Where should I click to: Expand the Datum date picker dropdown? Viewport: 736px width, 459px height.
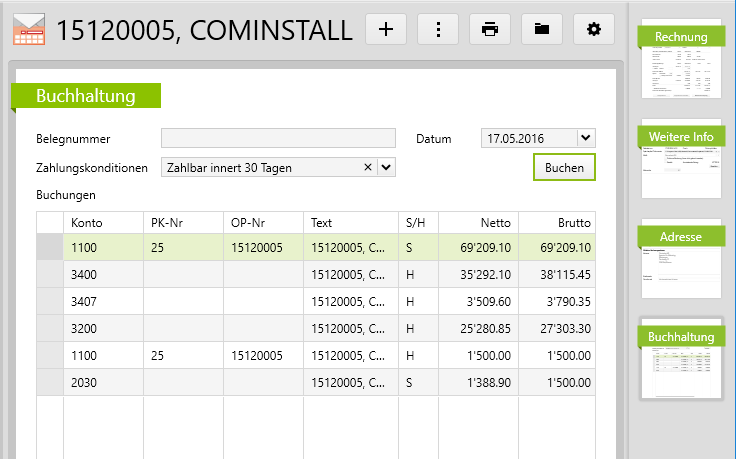[585, 139]
